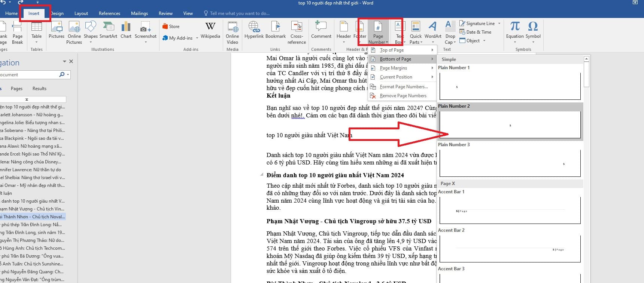Open the Symbol gallery
The image size is (644, 283).
click(x=533, y=32)
